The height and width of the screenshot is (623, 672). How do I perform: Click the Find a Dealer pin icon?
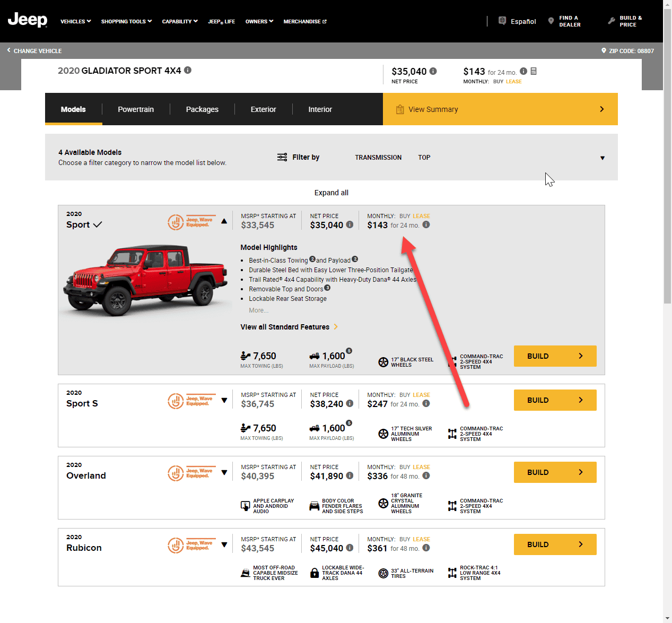pyautogui.click(x=551, y=21)
